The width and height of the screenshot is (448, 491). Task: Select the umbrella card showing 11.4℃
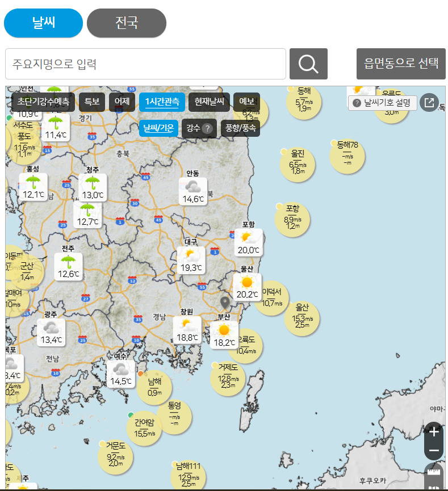[x=56, y=128]
